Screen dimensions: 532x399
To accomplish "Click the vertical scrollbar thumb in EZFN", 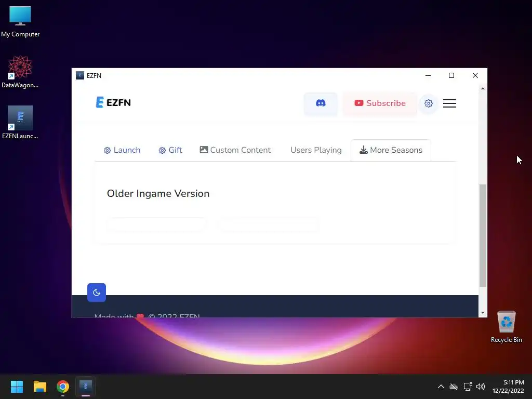I will pos(483,235).
